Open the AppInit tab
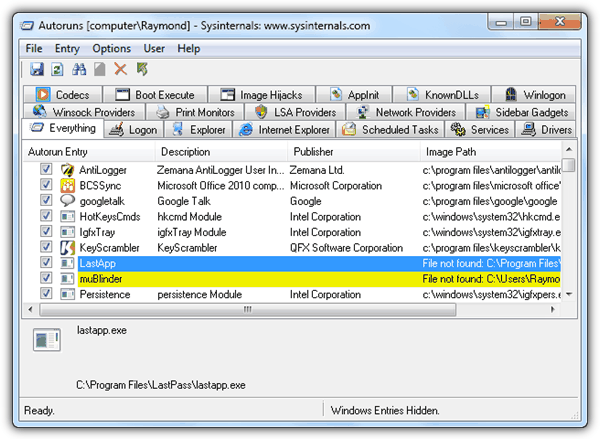The width and height of the screenshot is (600, 439). pyautogui.click(x=354, y=95)
